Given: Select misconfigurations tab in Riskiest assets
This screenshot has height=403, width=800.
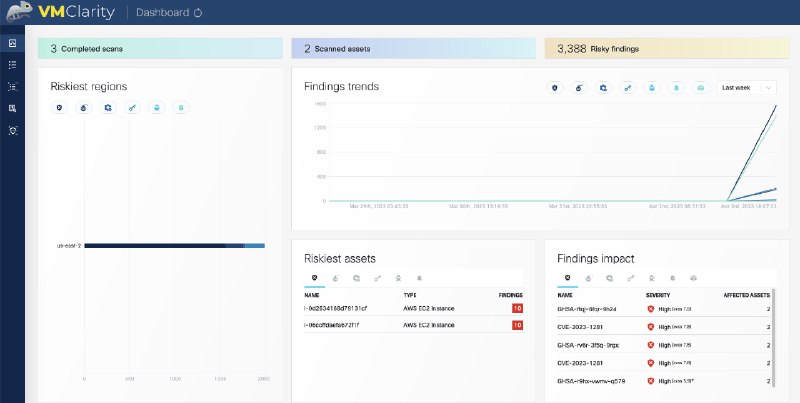Looking at the screenshot, I should 356,278.
